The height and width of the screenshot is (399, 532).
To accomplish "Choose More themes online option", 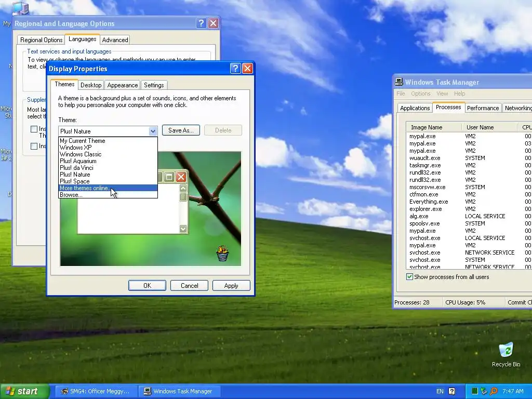I will [108, 188].
